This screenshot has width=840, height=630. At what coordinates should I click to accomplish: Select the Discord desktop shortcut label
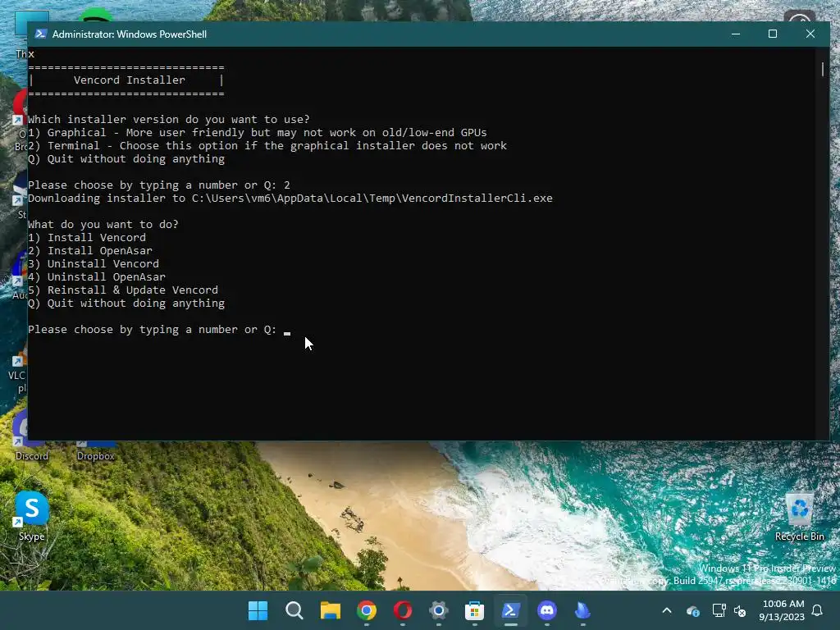coord(32,456)
